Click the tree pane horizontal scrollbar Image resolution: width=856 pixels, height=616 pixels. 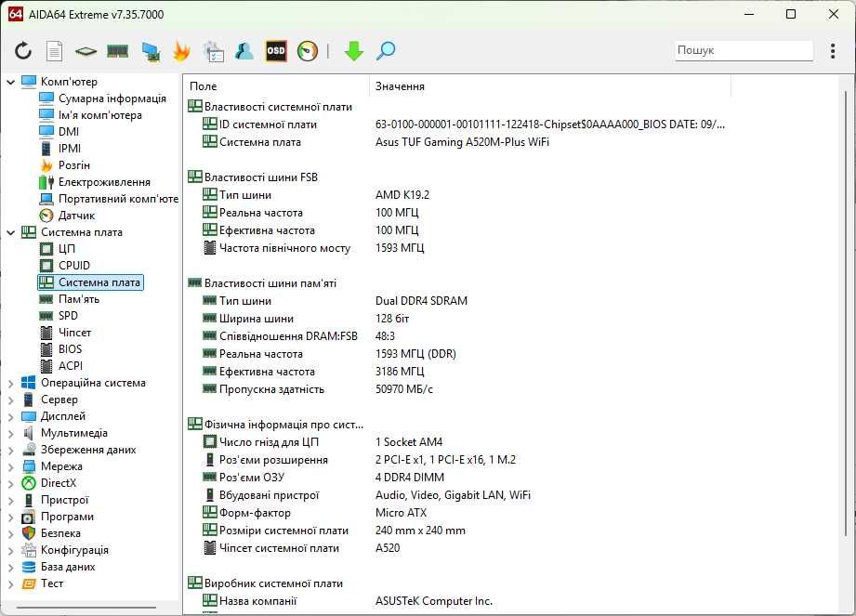[86, 607]
